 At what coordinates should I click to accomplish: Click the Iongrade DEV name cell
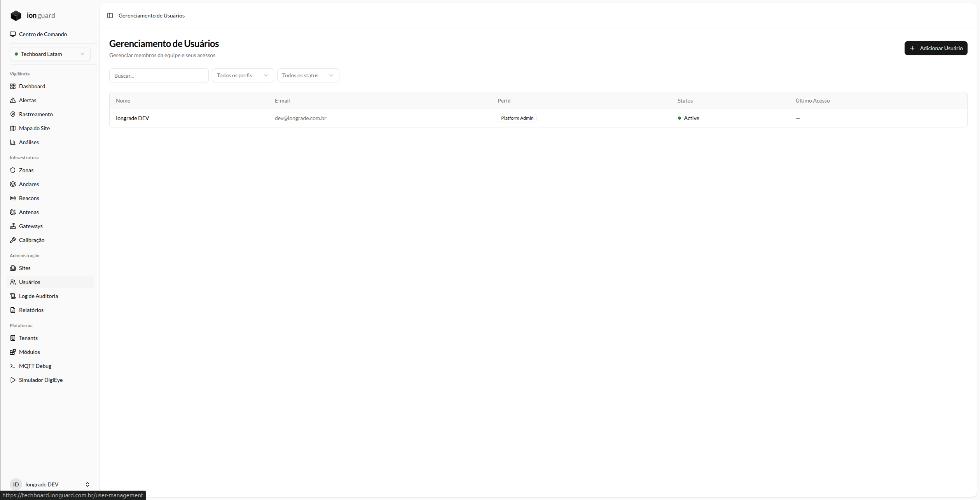132,118
